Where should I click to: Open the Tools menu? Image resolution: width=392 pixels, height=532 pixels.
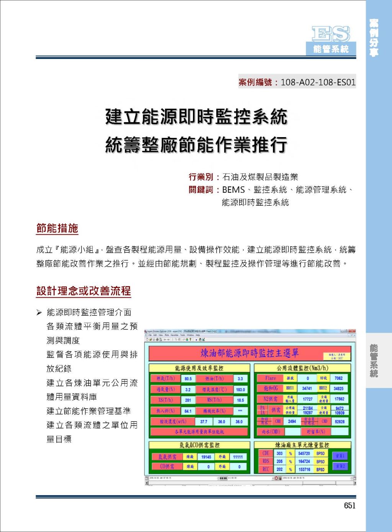tap(183, 335)
